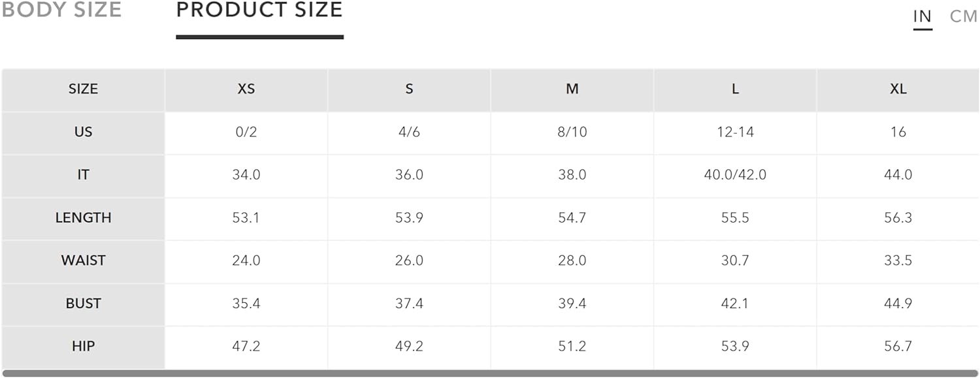Screen dimensions: 980x378
Task: Click the BUST row label
Action: coord(83,304)
